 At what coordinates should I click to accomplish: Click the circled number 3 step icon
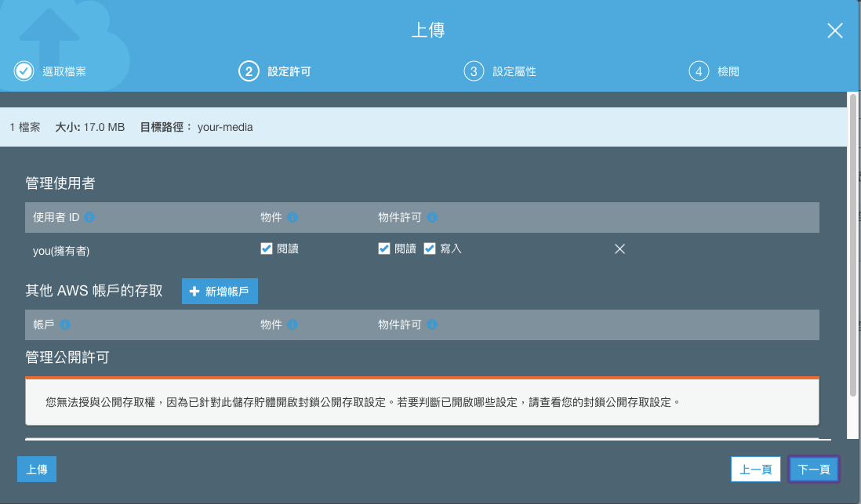[x=474, y=71]
